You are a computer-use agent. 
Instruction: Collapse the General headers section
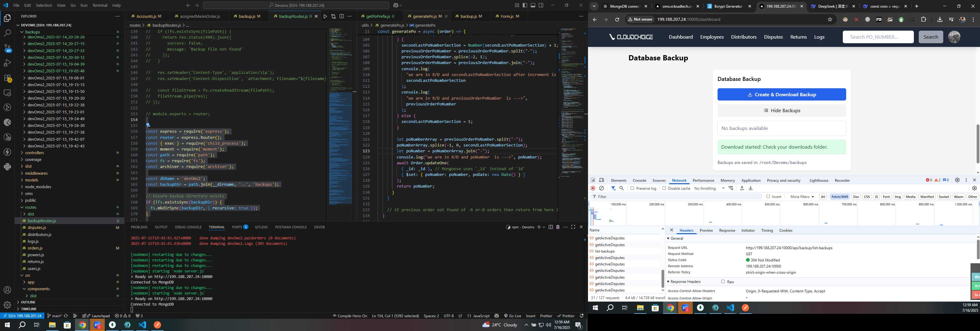coord(668,238)
